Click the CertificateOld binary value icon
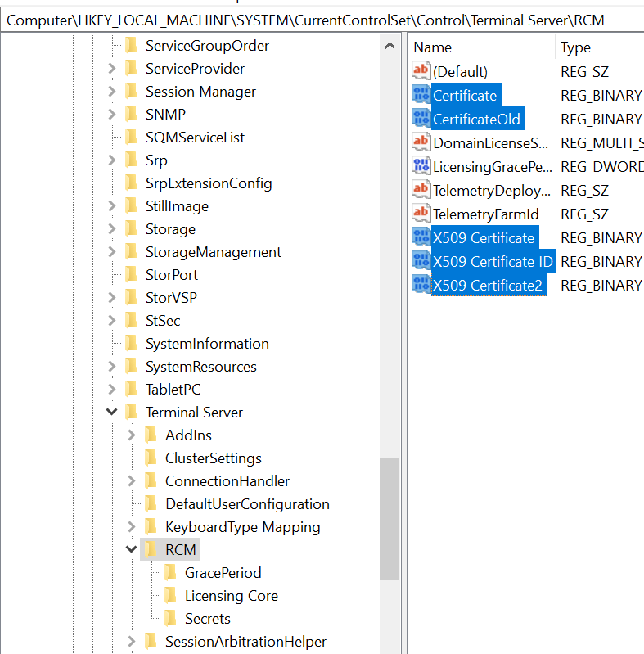Viewport: 644px width, 654px height. click(x=421, y=119)
